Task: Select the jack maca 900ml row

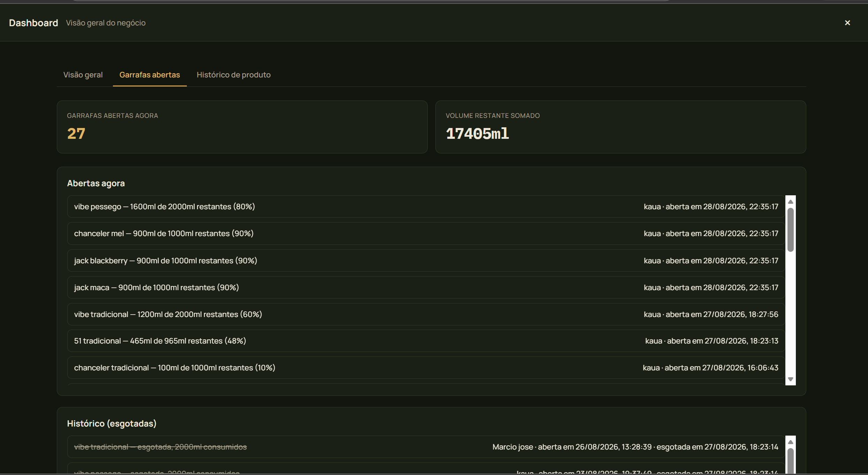Action: [x=426, y=287]
